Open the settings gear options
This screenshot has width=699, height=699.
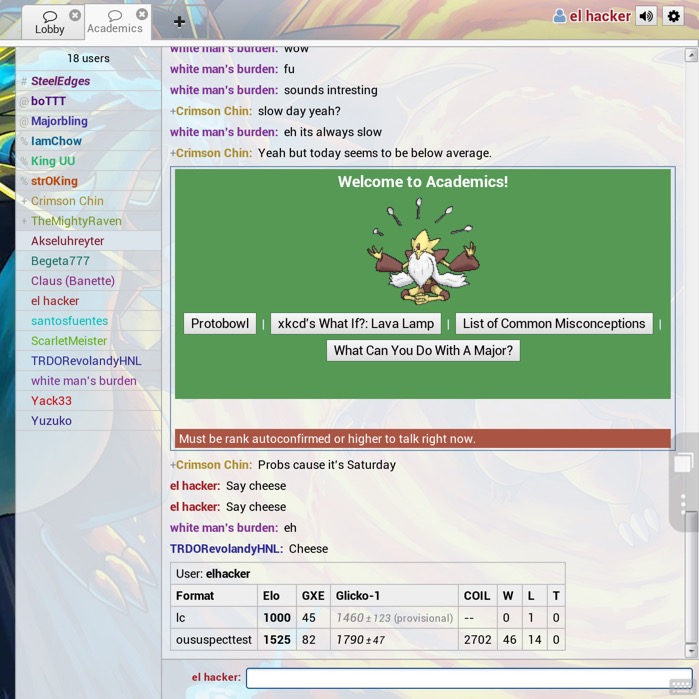click(673, 16)
